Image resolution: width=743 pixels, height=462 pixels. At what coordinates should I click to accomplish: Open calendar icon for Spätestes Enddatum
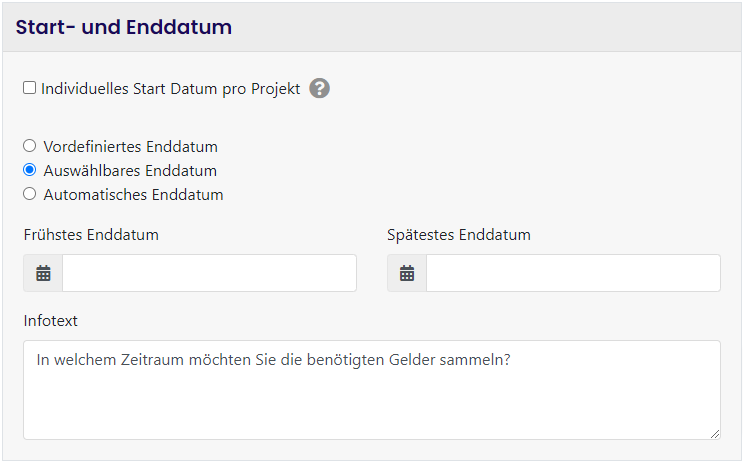click(407, 273)
